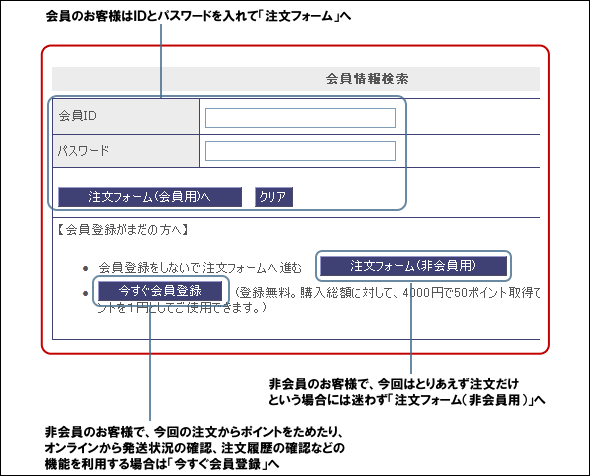Image resolution: width=590 pixels, height=476 pixels.
Task: Click the bullet before 会員登録をしないで
Action: pos(85,268)
